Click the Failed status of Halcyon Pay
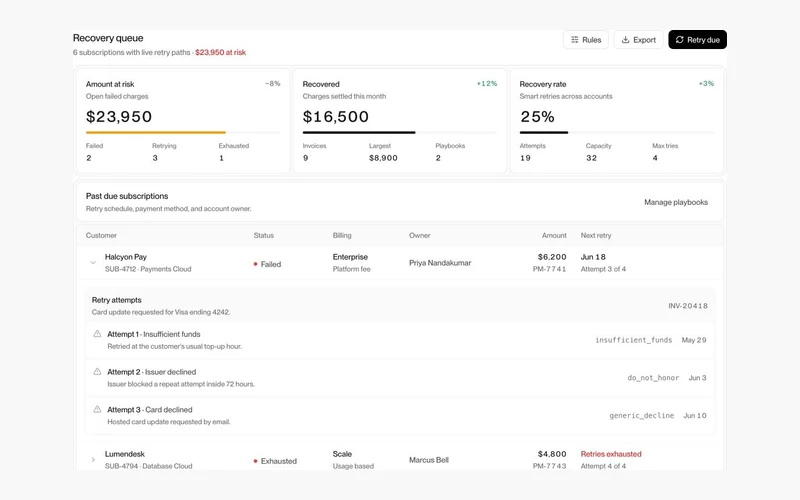800x500 pixels. coord(267,264)
